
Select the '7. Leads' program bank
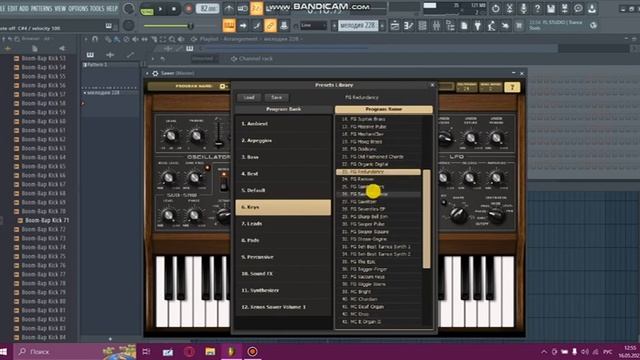pos(283,224)
